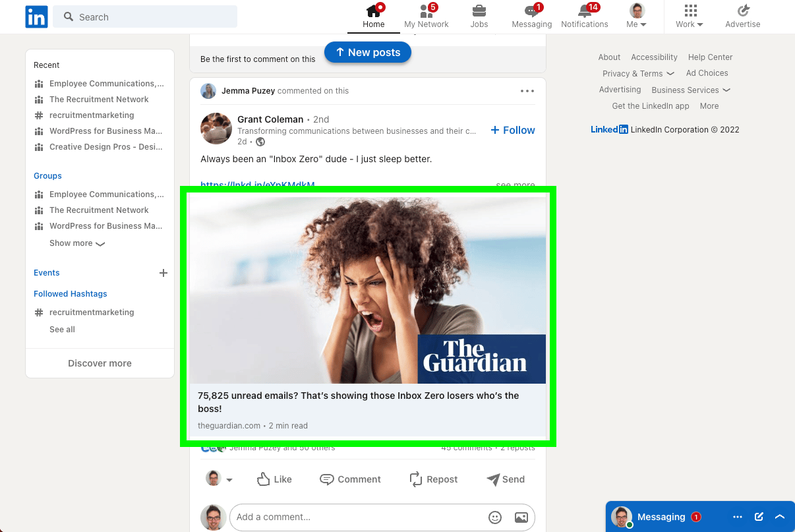Like Grant Coleman's post
The image size is (795, 532).
[x=274, y=479]
